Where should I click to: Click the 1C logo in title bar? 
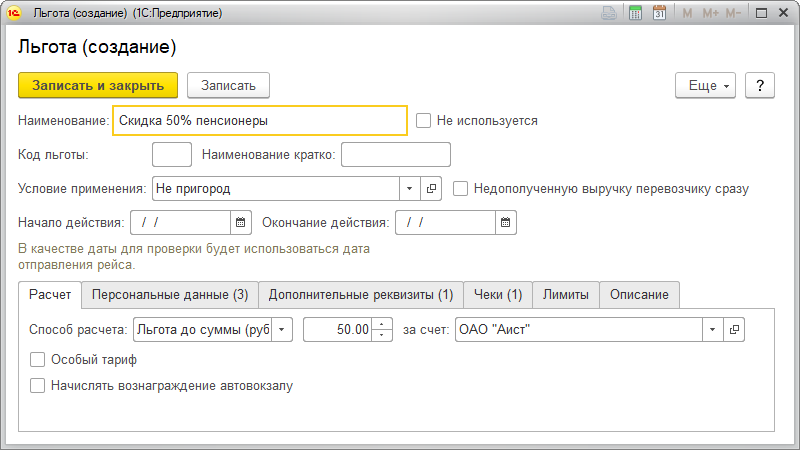[15, 14]
